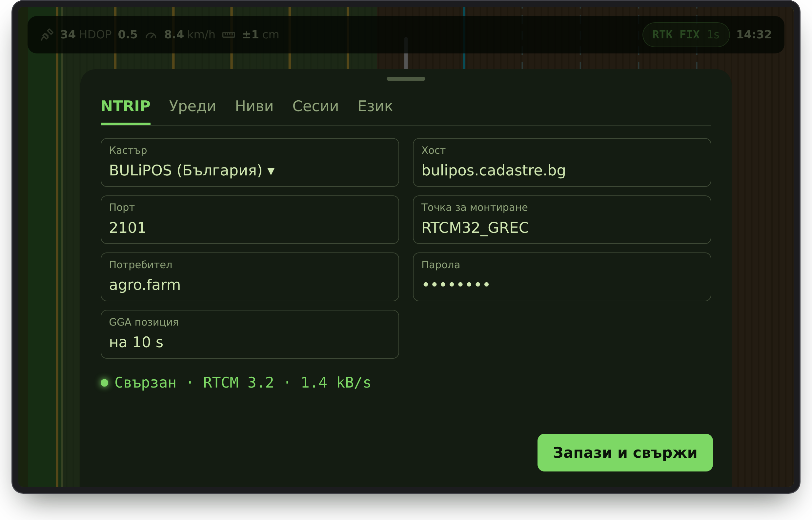Switch to the NTRIP tab
812x520 pixels.
[x=126, y=106]
